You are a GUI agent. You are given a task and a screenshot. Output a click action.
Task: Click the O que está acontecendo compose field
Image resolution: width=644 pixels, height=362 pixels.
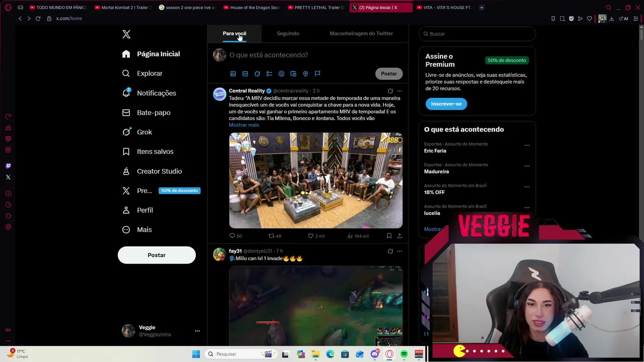pyautogui.click(x=269, y=55)
